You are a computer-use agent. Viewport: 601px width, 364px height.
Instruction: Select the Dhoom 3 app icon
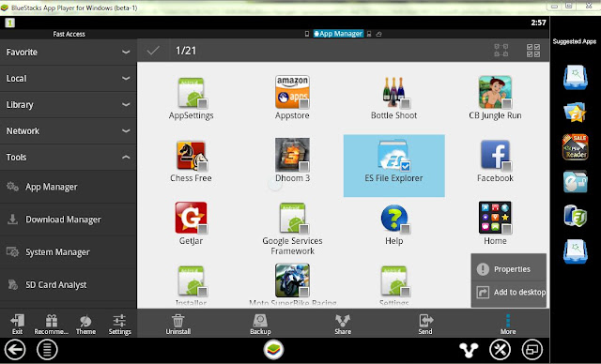coord(292,155)
